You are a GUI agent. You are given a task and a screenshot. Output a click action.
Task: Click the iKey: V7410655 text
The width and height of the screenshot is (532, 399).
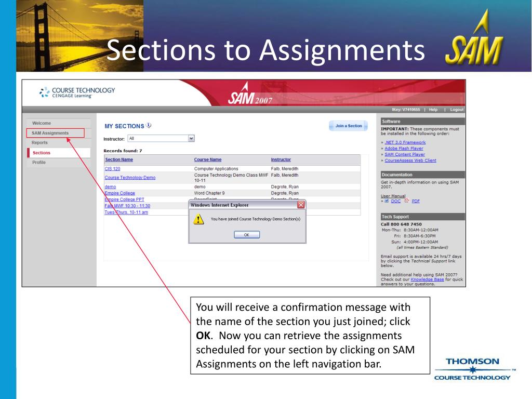coord(406,110)
